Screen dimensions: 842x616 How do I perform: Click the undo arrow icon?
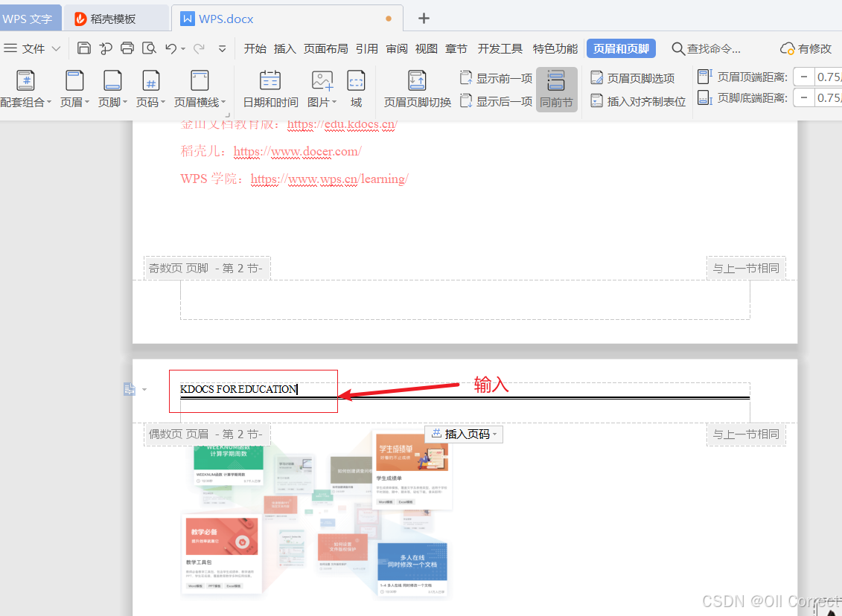coord(170,48)
